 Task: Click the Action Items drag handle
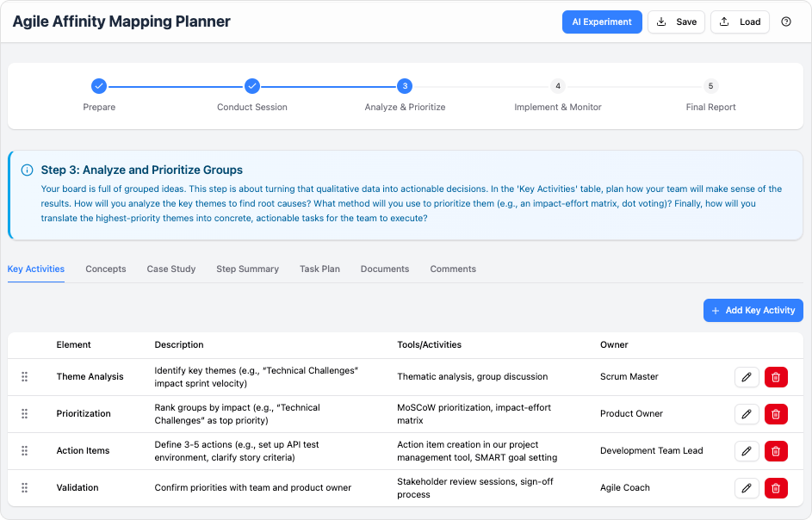24,450
